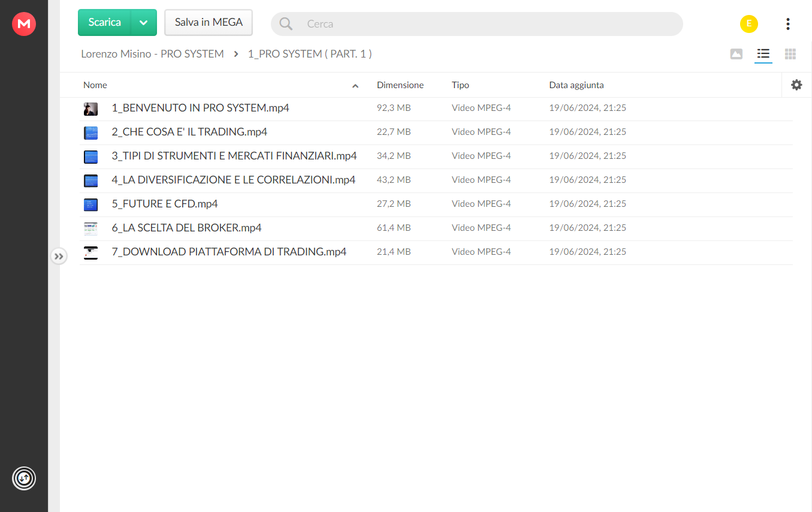The height and width of the screenshot is (512, 812).
Task: Click the Salva in MEGA button
Action: coord(209,23)
